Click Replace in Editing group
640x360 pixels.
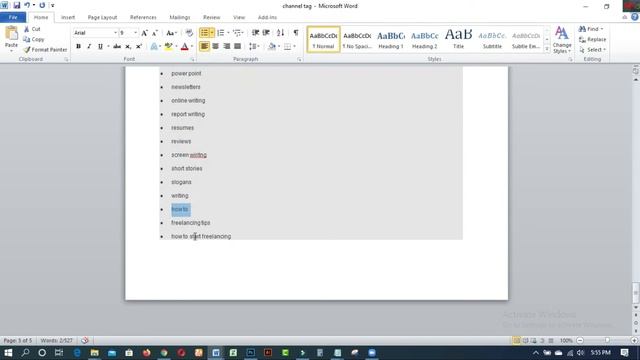tap(592, 39)
